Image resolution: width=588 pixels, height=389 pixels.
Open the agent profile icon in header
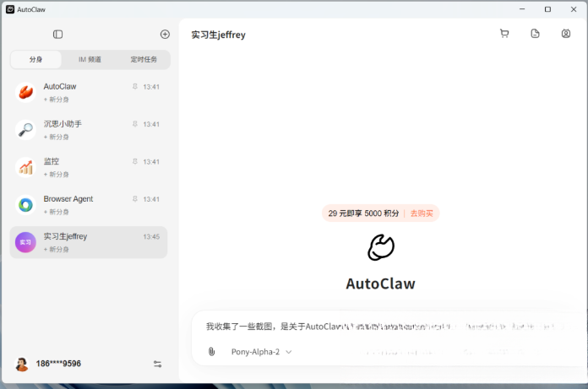pyautogui.click(x=566, y=34)
